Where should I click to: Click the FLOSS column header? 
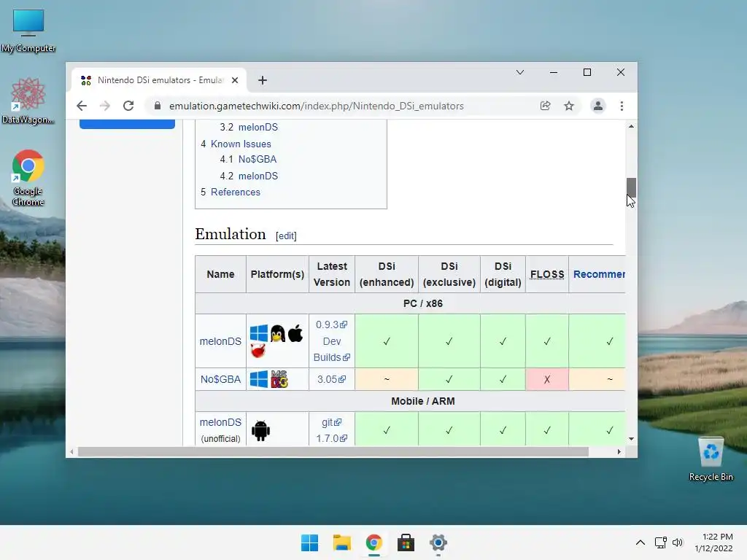point(547,274)
